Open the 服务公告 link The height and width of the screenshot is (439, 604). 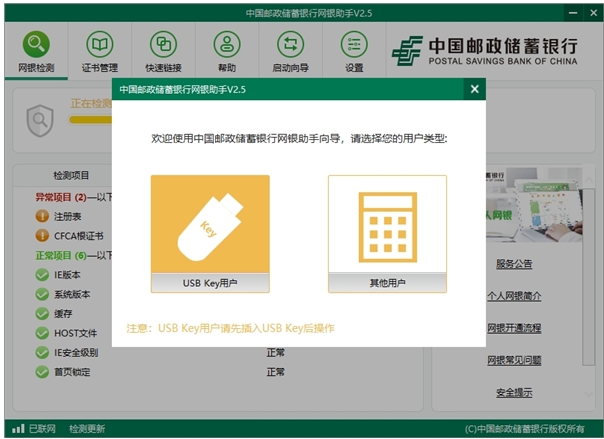[514, 264]
